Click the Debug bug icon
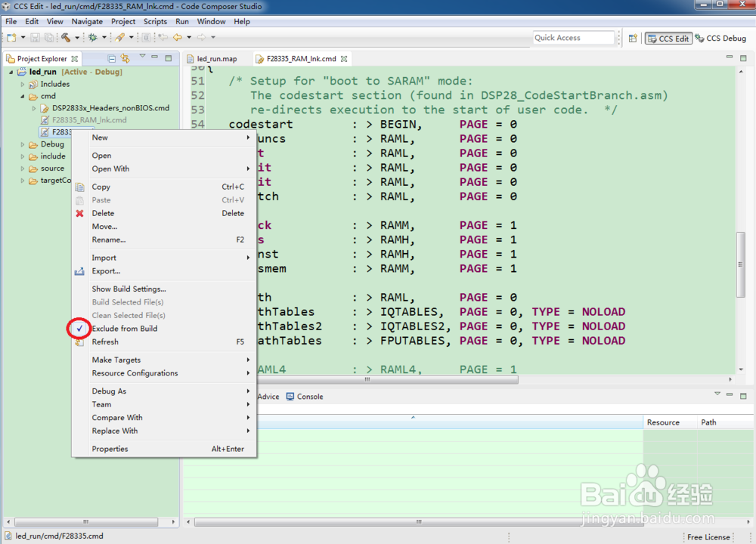756x544 pixels. [92, 38]
